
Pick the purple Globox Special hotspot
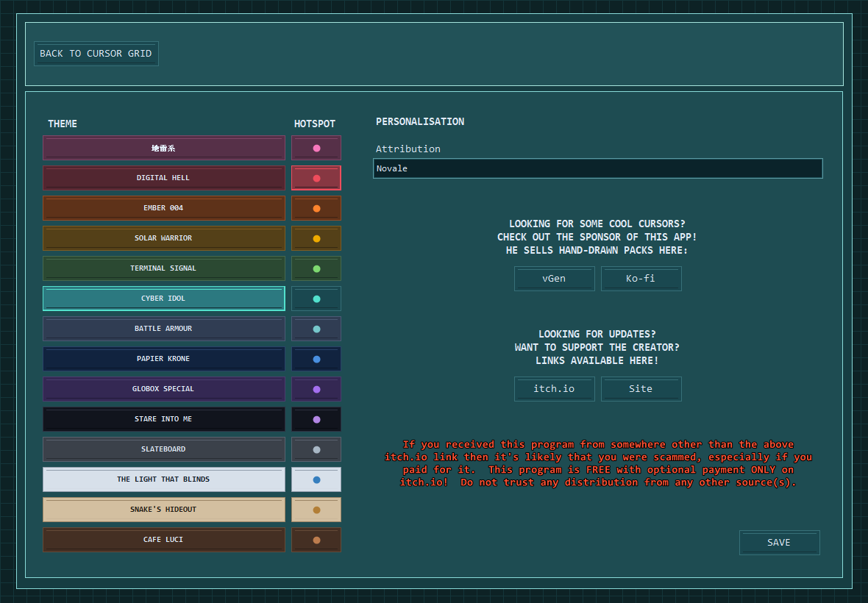click(x=316, y=389)
